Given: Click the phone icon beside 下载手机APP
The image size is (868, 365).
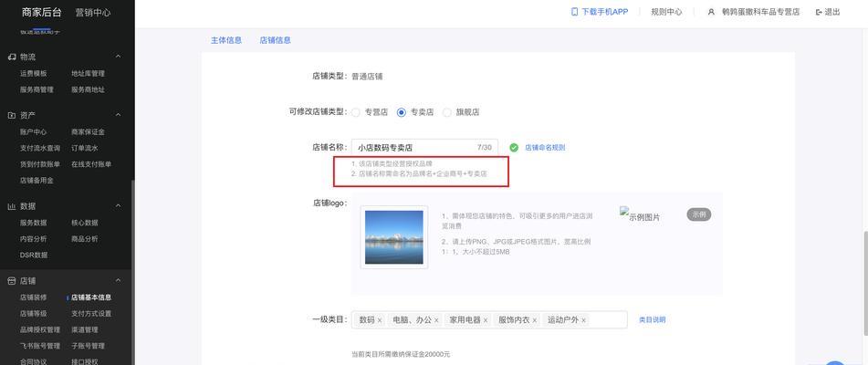Looking at the screenshot, I should [575, 12].
